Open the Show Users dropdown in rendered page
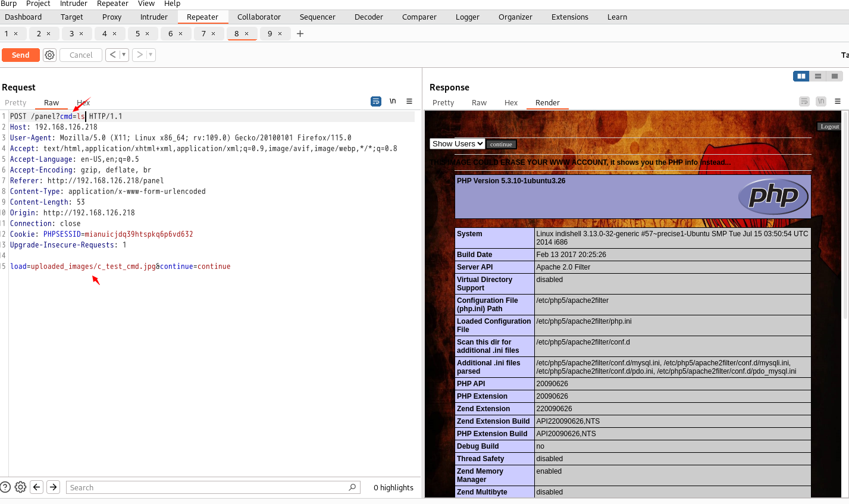This screenshot has width=849, height=504. coord(458,143)
